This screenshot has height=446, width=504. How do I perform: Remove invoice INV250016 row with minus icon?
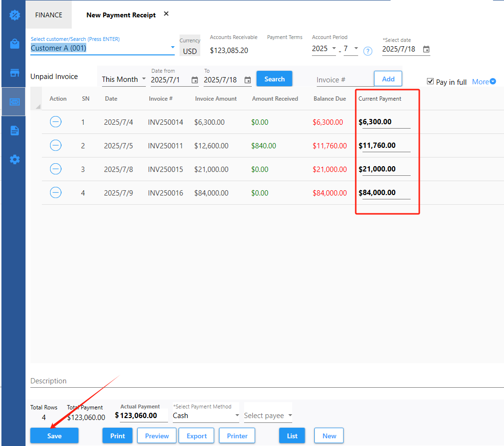(x=56, y=193)
